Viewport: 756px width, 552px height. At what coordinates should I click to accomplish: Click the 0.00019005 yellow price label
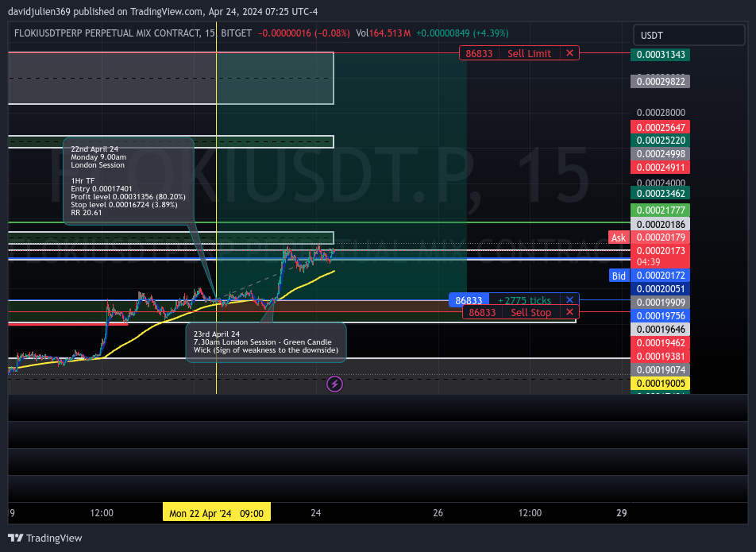pos(660,384)
